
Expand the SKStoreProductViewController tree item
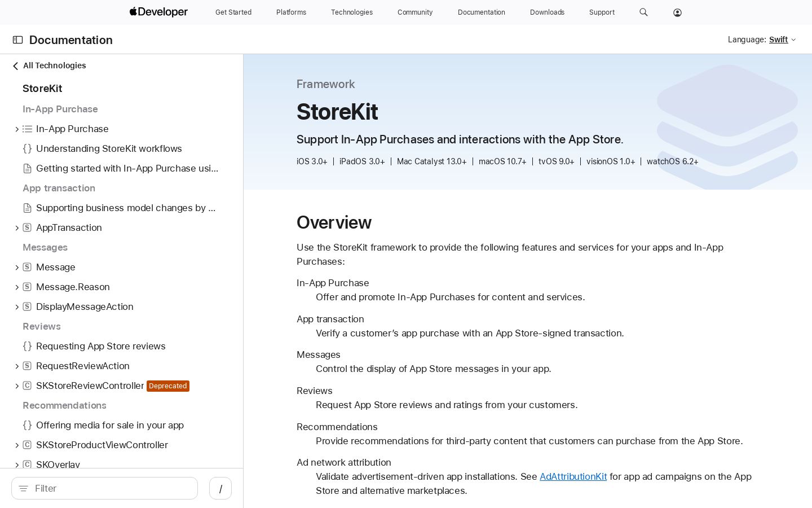tap(17, 445)
